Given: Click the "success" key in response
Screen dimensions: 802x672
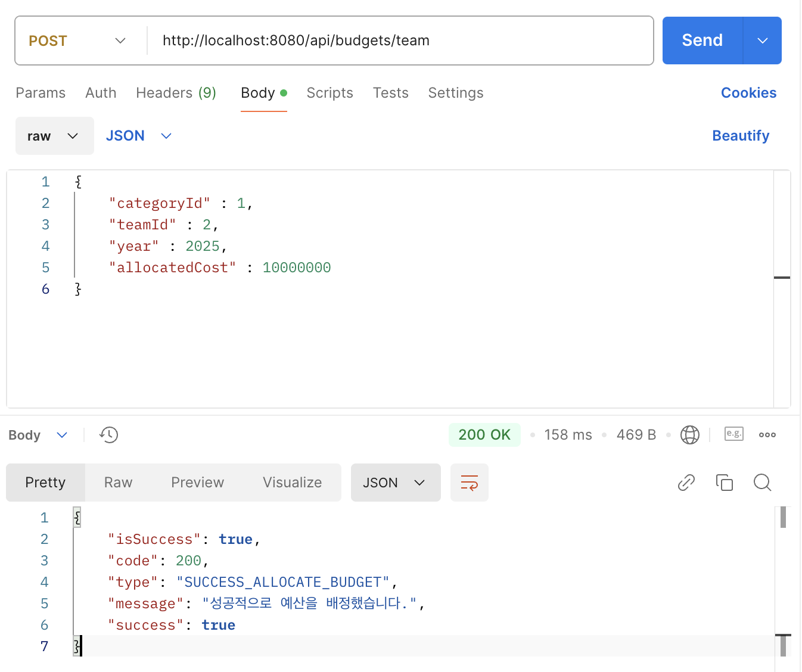Looking at the screenshot, I should pos(146,625).
